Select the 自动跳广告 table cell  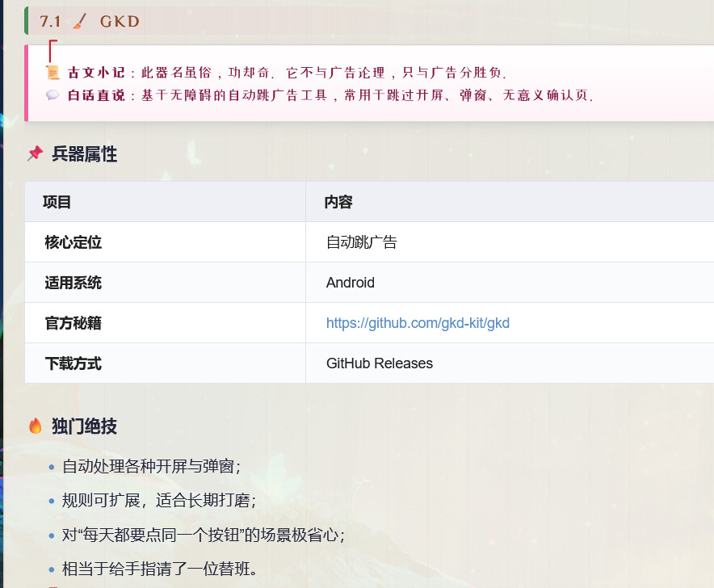click(x=510, y=241)
